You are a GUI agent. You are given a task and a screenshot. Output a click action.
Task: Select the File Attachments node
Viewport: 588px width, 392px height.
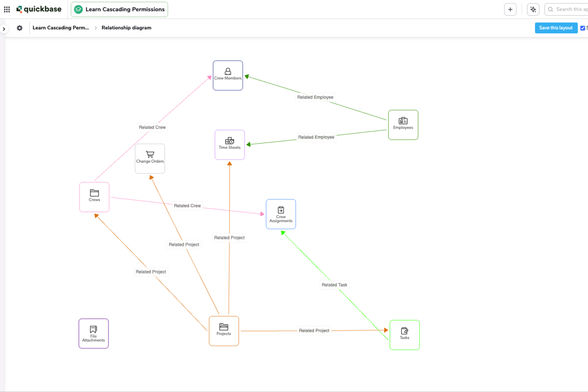(x=94, y=333)
